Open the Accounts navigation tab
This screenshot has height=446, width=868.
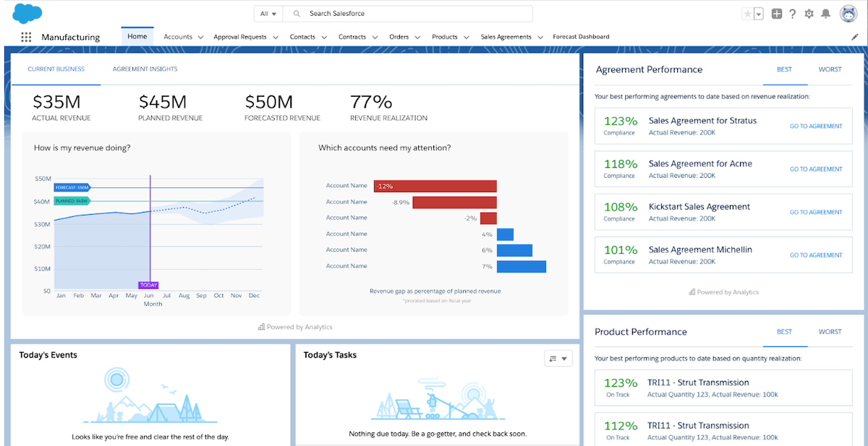pyautogui.click(x=178, y=37)
